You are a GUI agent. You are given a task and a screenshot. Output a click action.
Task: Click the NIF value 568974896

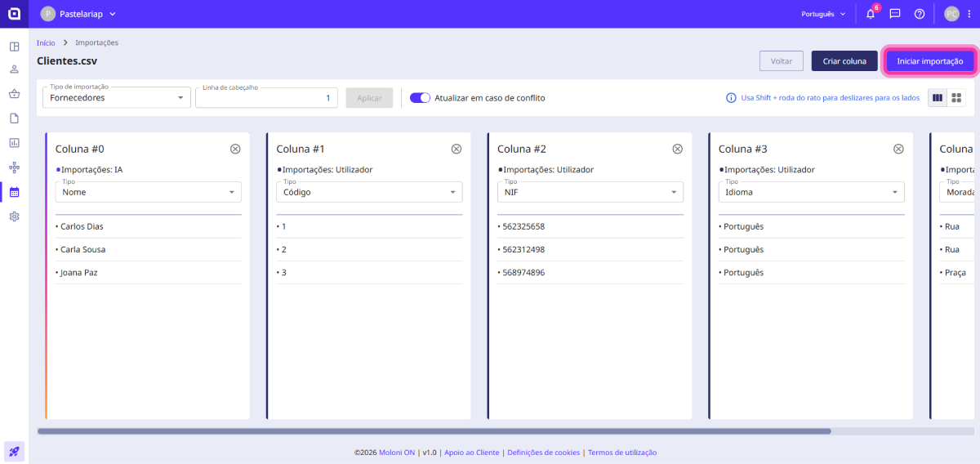coord(523,272)
